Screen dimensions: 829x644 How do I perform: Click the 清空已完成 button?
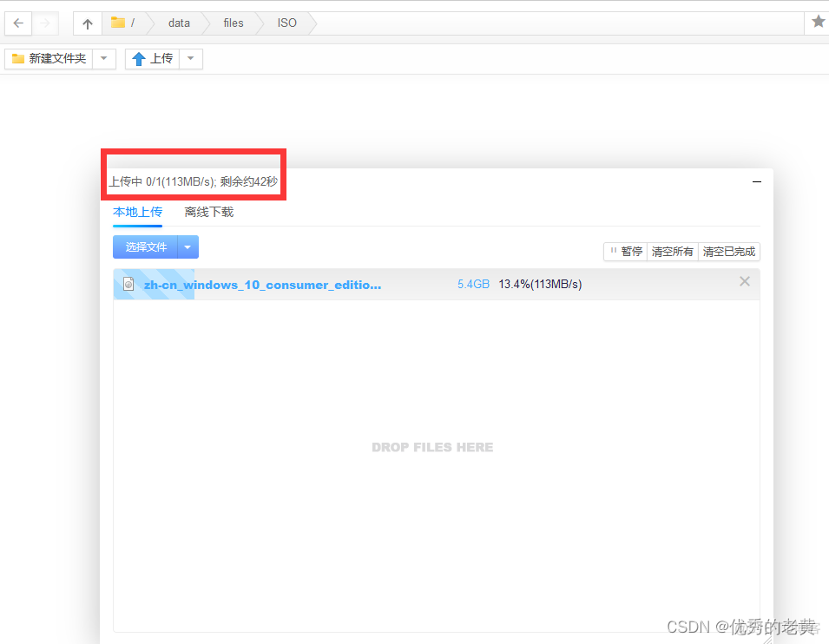point(729,252)
